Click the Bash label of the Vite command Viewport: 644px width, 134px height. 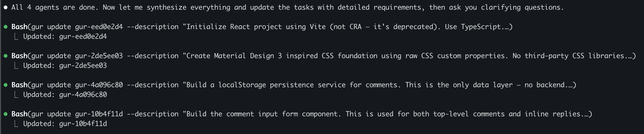pyautogui.click(x=19, y=27)
